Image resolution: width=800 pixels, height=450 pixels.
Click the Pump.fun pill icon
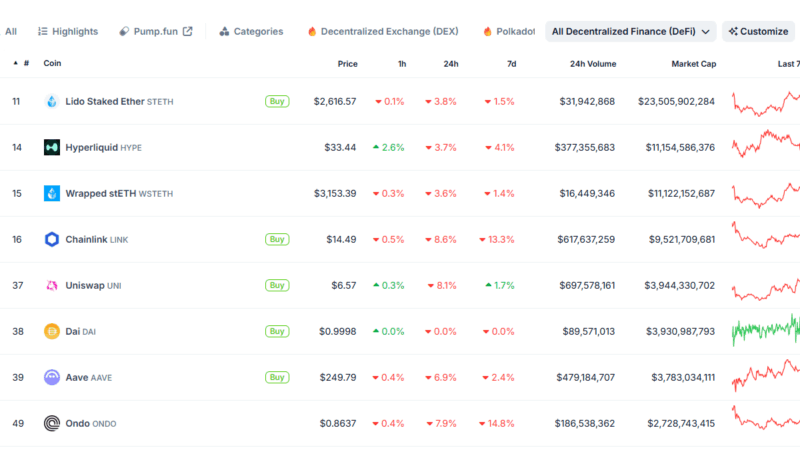click(124, 32)
